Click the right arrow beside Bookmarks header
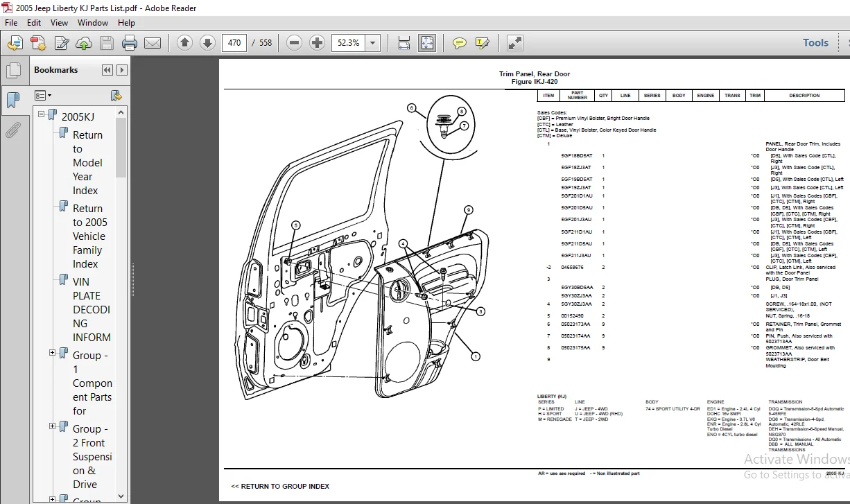 pyautogui.click(x=122, y=70)
